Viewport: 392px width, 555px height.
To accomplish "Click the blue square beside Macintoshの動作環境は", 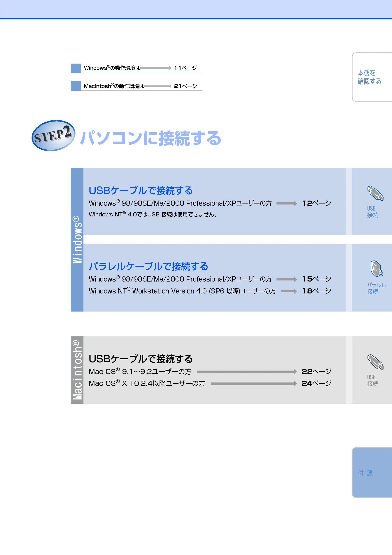I will click(x=76, y=86).
